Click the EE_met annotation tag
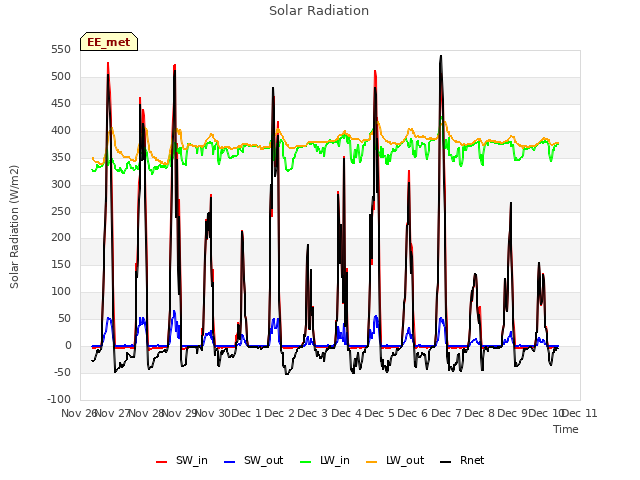Screen dimensions: 640x480 pyautogui.click(x=109, y=42)
